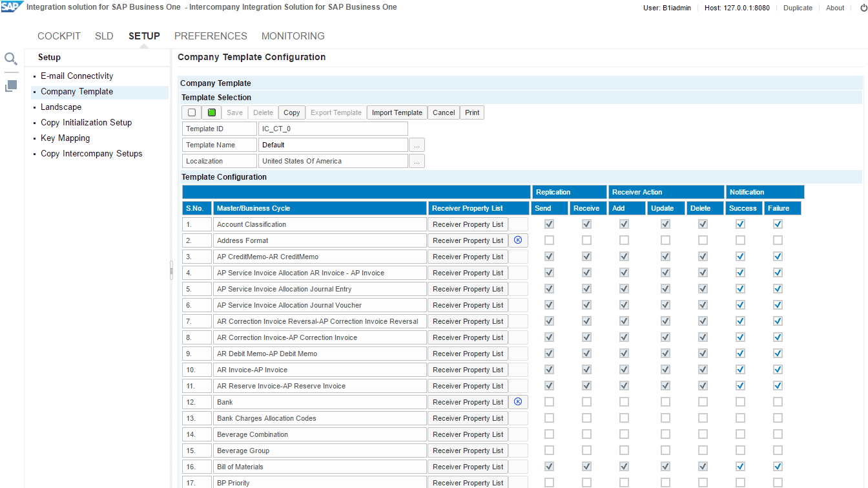The width and height of the screenshot is (868, 488).
Task: Click the Copy toolbar button
Action: pyautogui.click(x=292, y=112)
